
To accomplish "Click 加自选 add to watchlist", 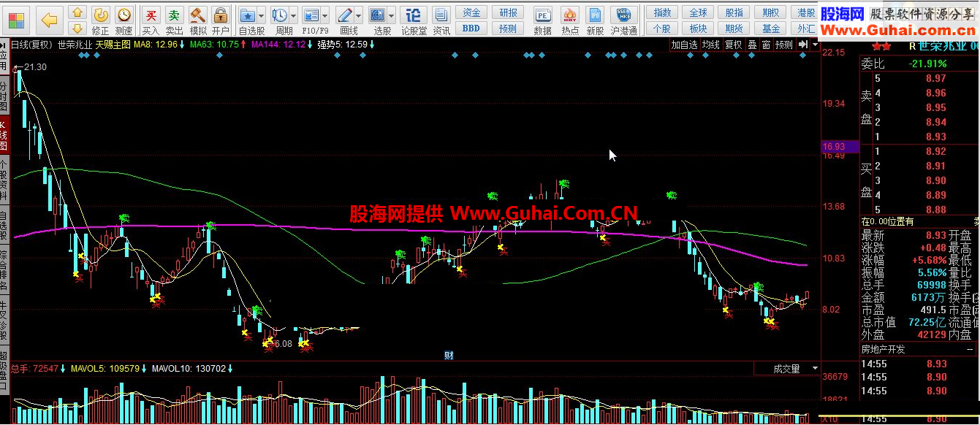I will 685,45.
